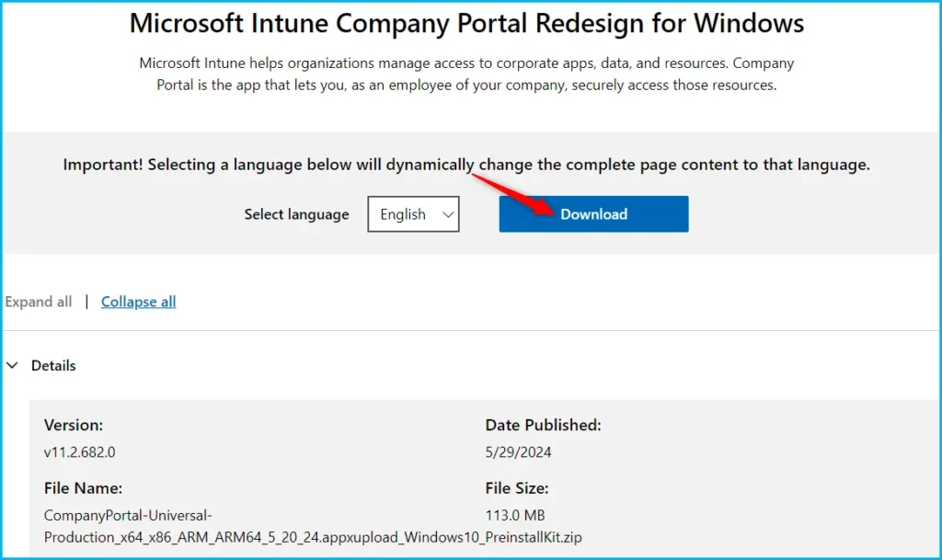
Task: Select the date 5/29/2024
Action: (x=518, y=452)
